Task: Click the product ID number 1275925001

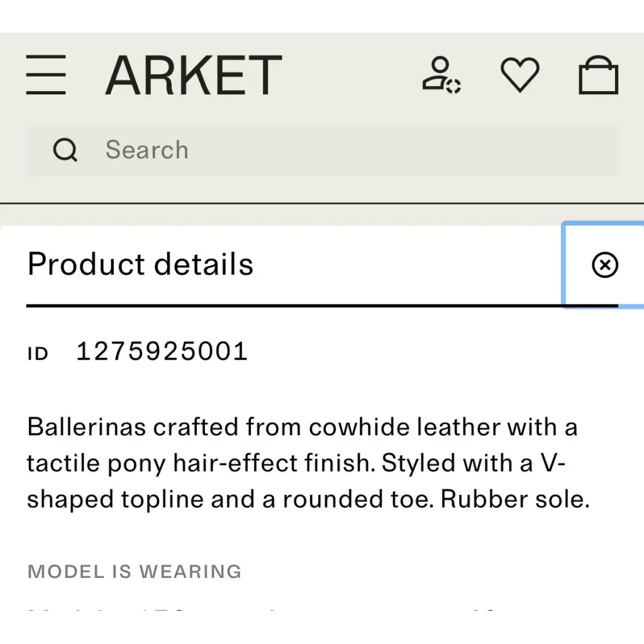Action: click(x=162, y=352)
